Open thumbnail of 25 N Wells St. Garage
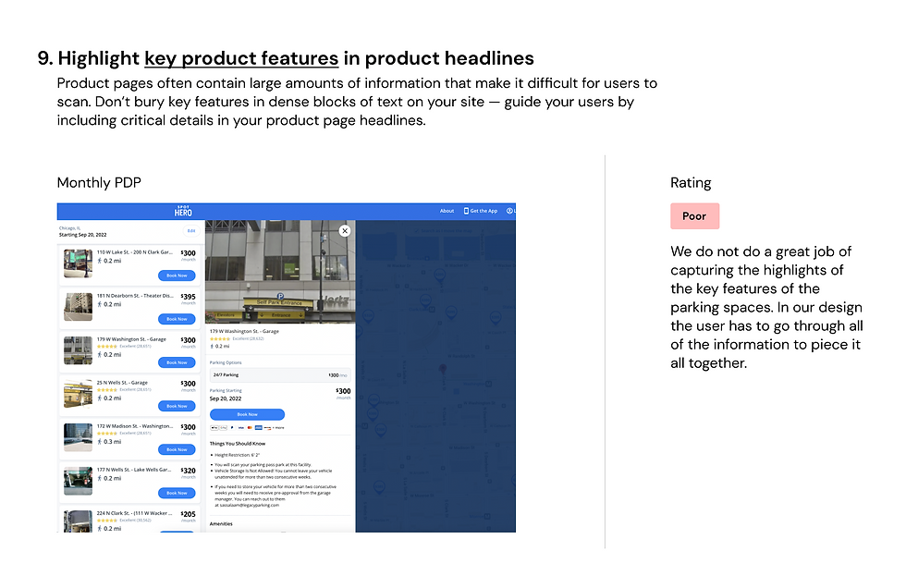Viewport: 906px width, 588px height. (x=78, y=394)
